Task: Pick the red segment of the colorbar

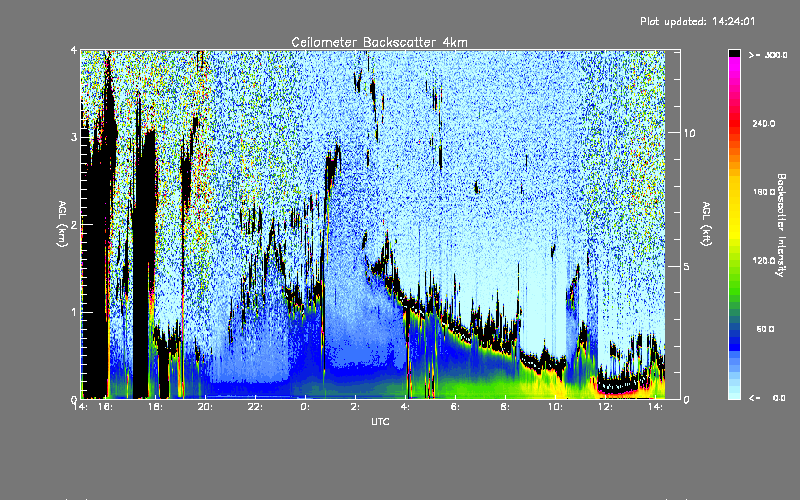Action: pos(734,122)
